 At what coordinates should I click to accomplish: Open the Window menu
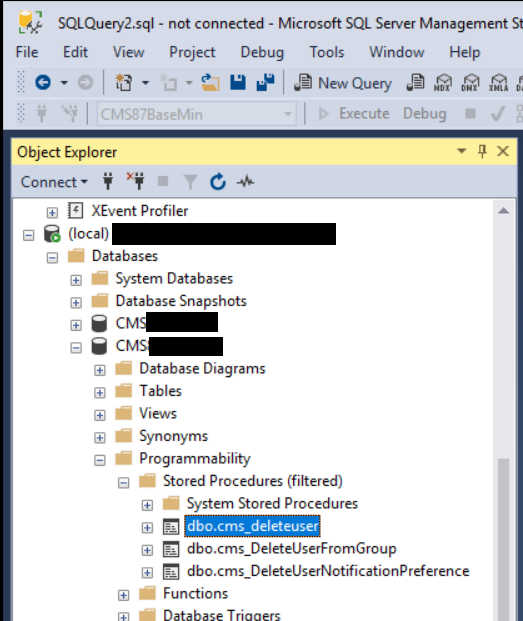(x=397, y=52)
